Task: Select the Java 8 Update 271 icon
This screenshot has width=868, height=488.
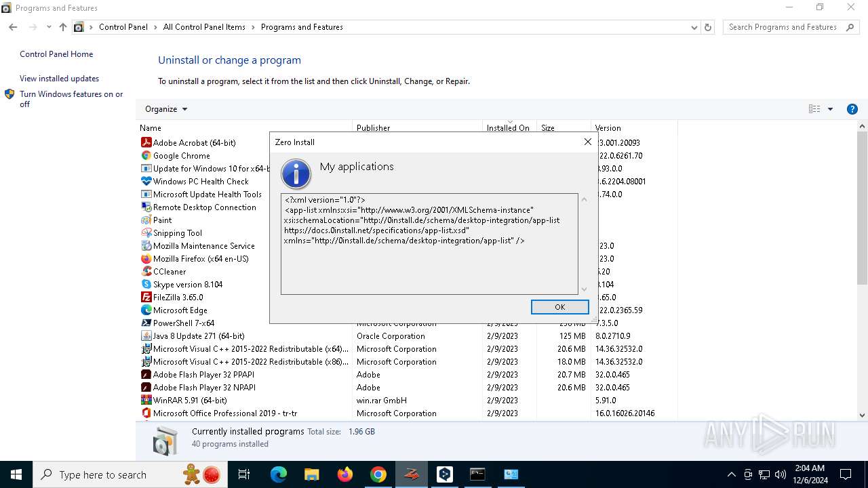Action: pos(146,335)
